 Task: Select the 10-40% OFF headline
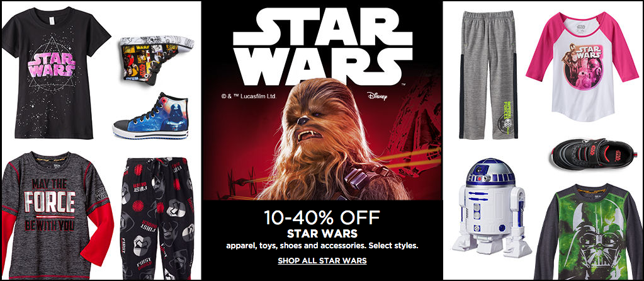322,218
